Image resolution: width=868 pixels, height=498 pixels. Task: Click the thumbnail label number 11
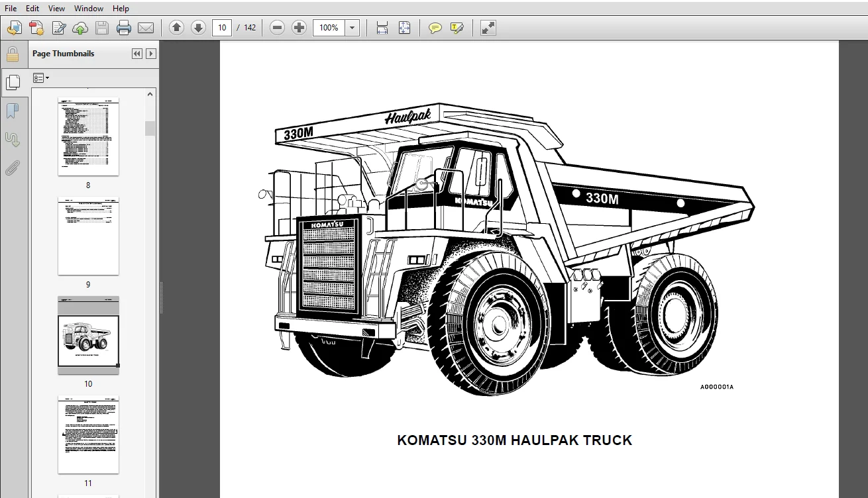(88, 483)
